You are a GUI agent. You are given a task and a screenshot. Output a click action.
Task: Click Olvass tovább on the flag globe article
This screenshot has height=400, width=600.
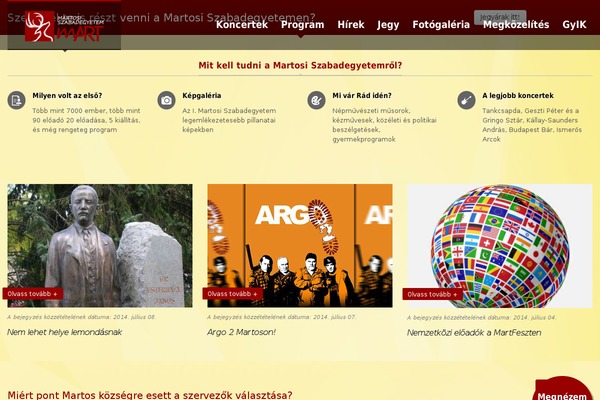[432, 294]
